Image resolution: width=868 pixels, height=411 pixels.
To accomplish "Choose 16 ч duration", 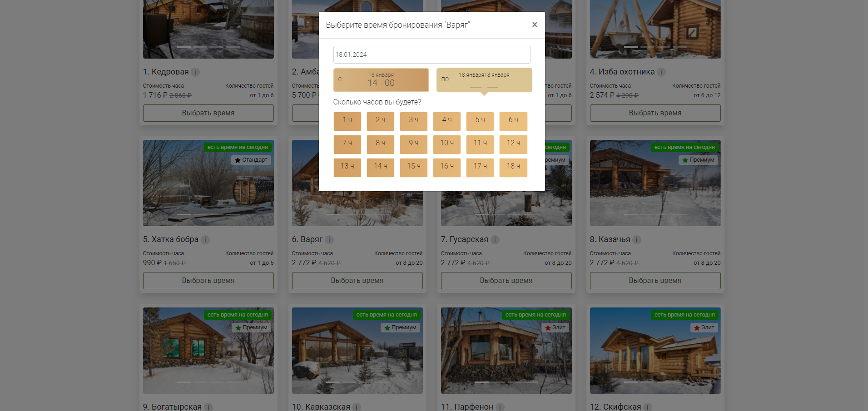I will click(x=447, y=167).
